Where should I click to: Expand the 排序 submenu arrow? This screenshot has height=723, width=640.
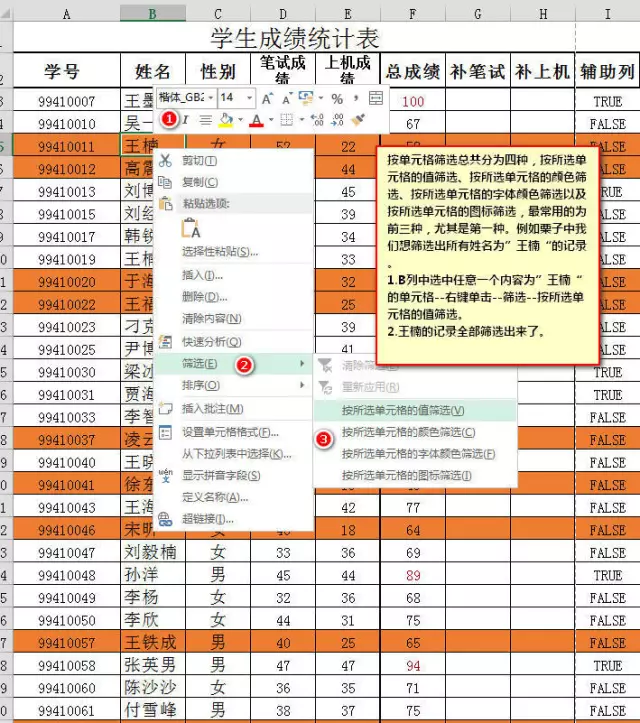click(x=302, y=385)
